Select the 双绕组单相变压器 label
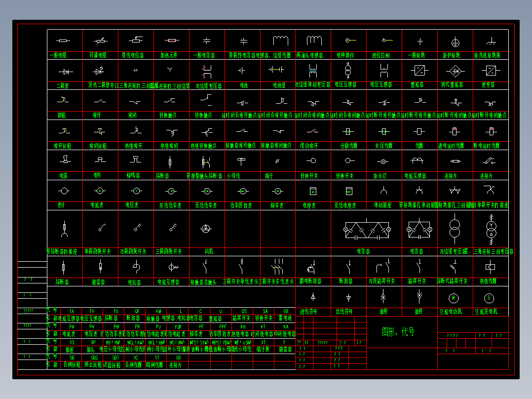532x399 pixels. (313, 84)
